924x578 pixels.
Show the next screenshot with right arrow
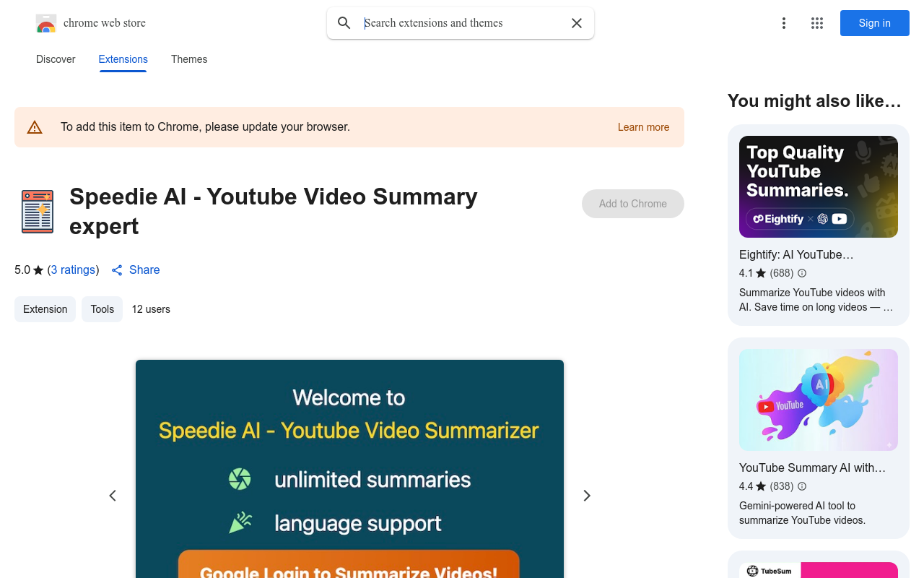(x=587, y=496)
